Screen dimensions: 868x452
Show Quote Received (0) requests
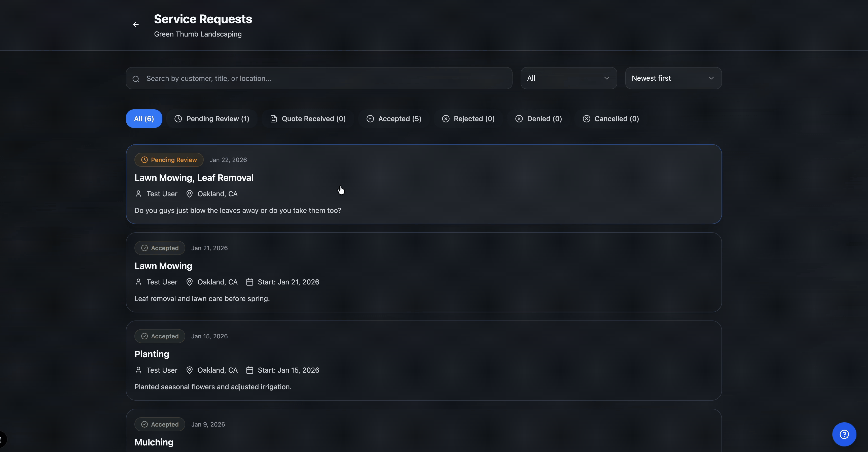(x=308, y=119)
